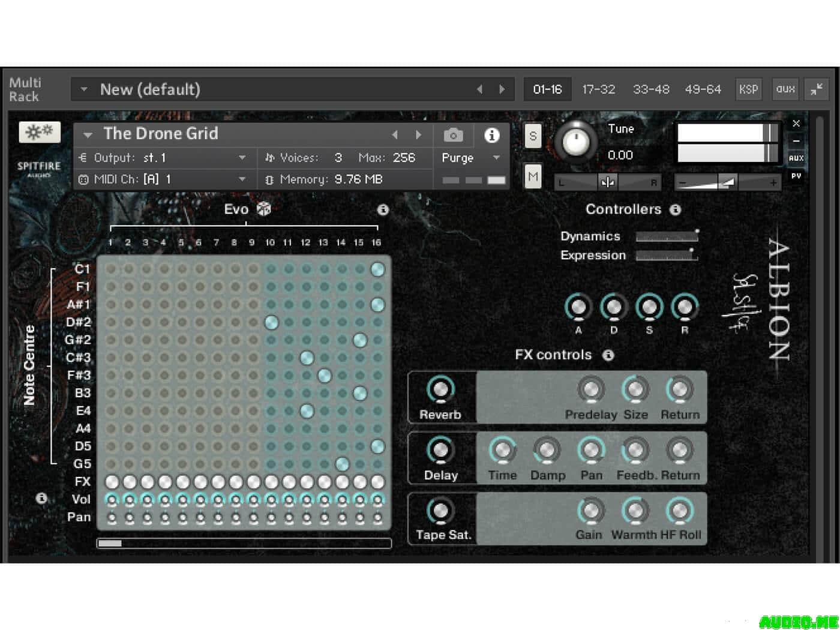Viewport: 840px width, 630px height.
Task: Expand The Drone Grid instrument menu arrow
Action: [x=88, y=135]
